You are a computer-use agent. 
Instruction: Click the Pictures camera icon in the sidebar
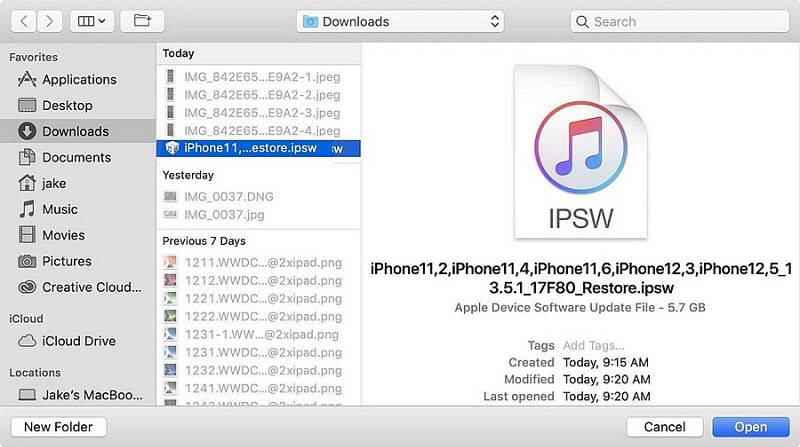[27, 261]
